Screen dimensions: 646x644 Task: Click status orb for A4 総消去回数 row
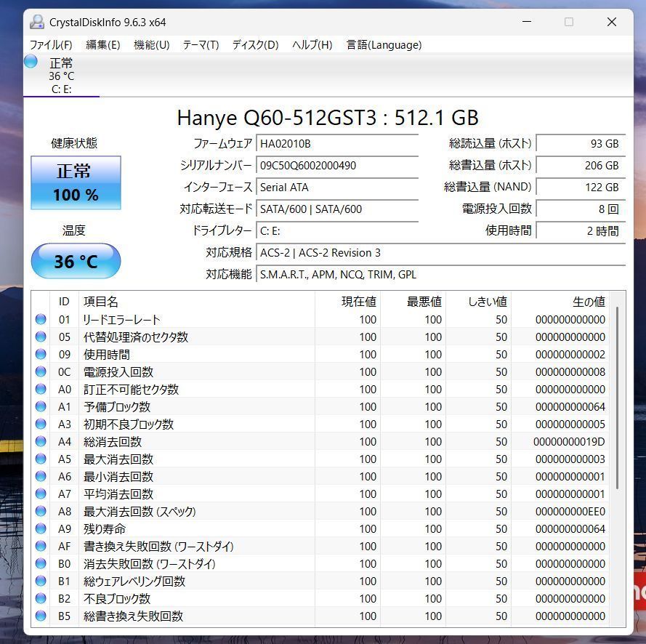tap(41, 441)
